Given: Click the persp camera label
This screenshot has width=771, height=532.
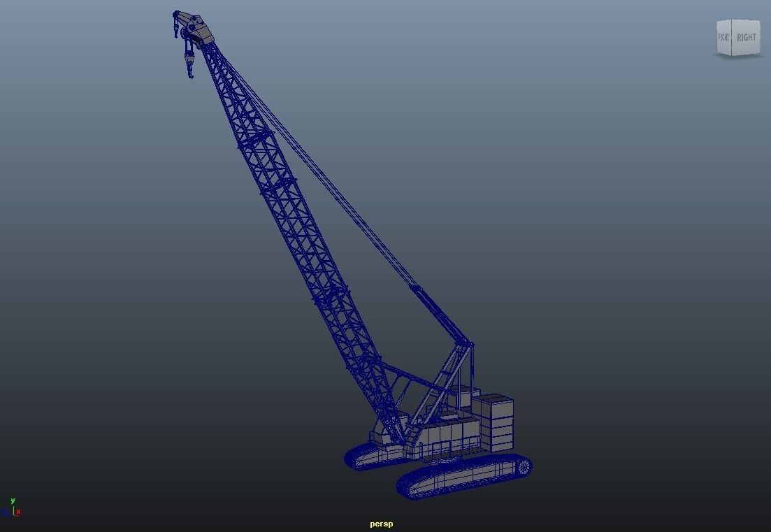Looking at the screenshot, I should (x=382, y=524).
